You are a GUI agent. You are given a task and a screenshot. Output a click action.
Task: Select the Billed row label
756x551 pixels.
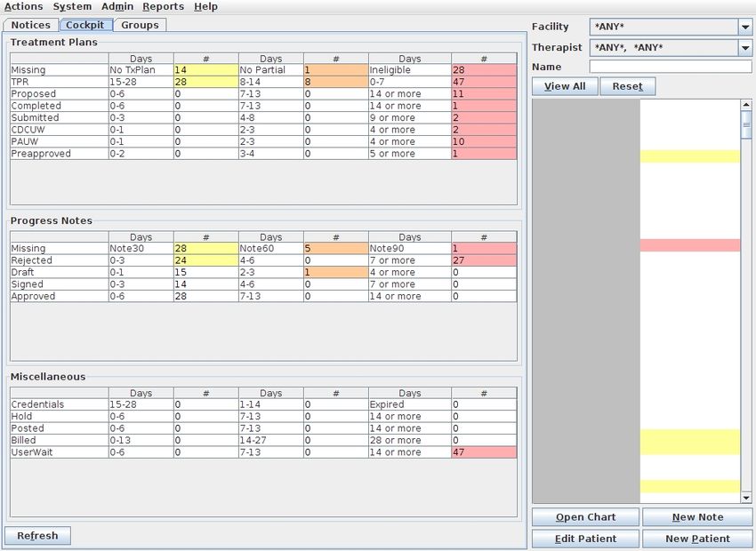(x=60, y=440)
